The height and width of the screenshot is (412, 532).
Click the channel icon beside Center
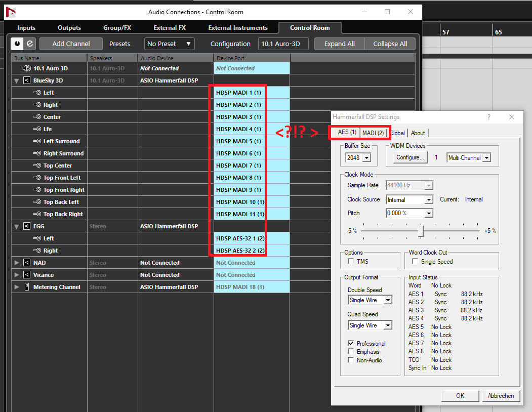point(37,117)
